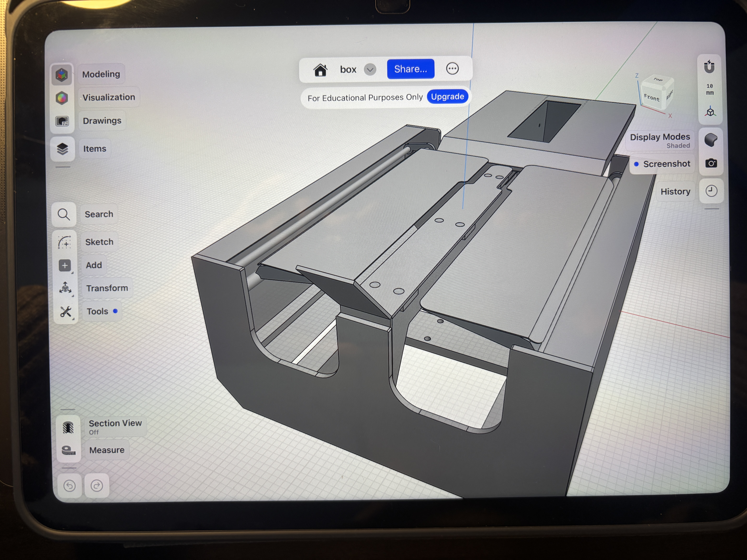Click the Tools label
The width and height of the screenshot is (747, 560).
[x=102, y=311]
